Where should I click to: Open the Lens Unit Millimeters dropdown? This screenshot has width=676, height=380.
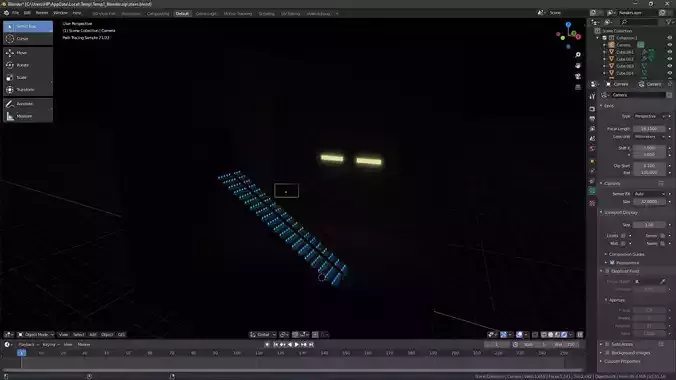[649, 137]
